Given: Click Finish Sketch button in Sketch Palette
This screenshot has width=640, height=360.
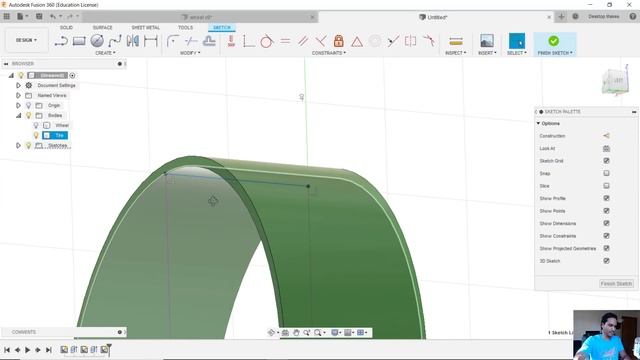Looking at the screenshot, I should (616, 284).
